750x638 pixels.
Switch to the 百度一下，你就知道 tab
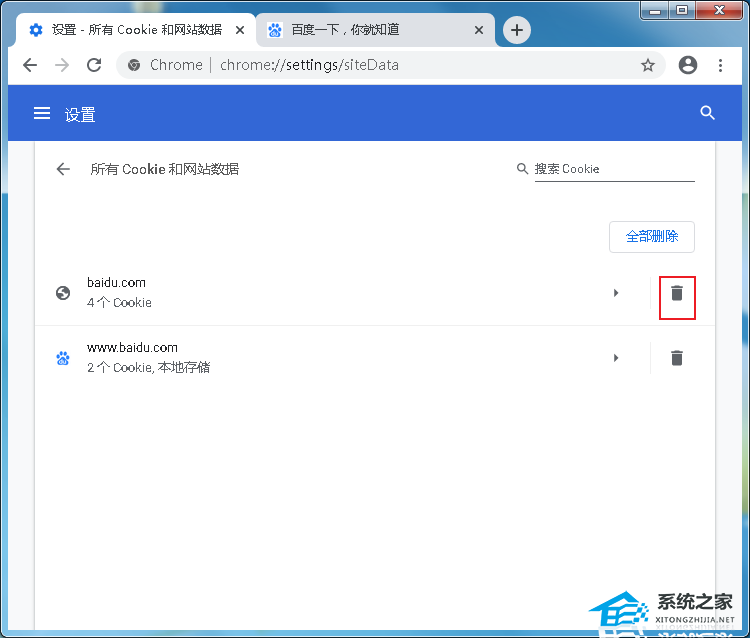375,30
